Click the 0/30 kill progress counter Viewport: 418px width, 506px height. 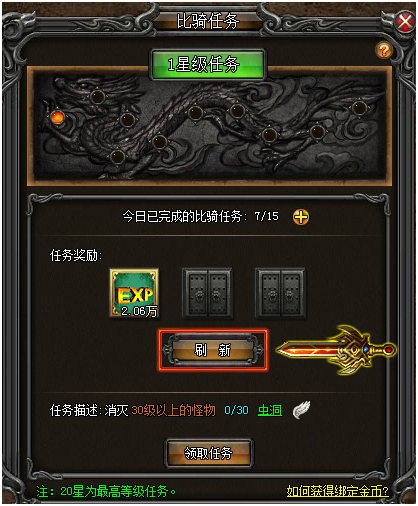coord(236,410)
